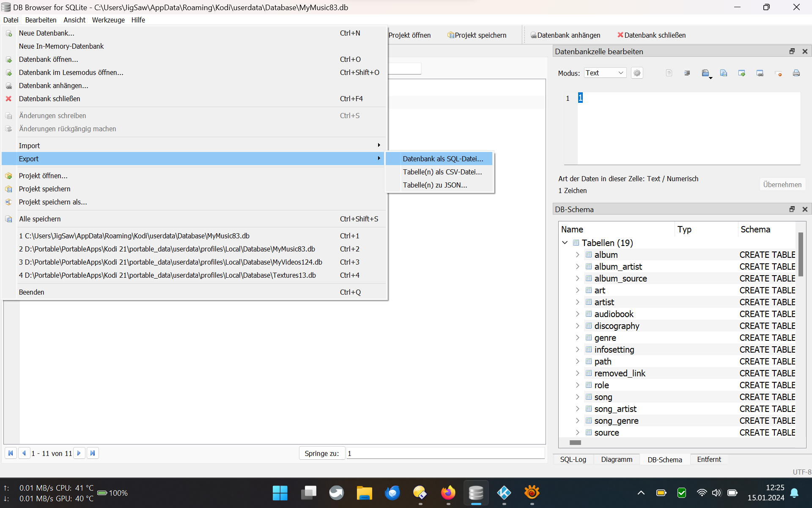Go to first record with navigation arrow

pyautogui.click(x=11, y=453)
